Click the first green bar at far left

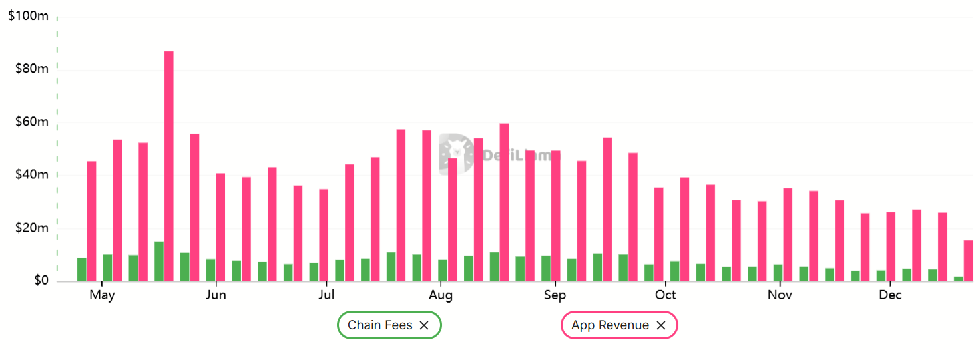82,269
